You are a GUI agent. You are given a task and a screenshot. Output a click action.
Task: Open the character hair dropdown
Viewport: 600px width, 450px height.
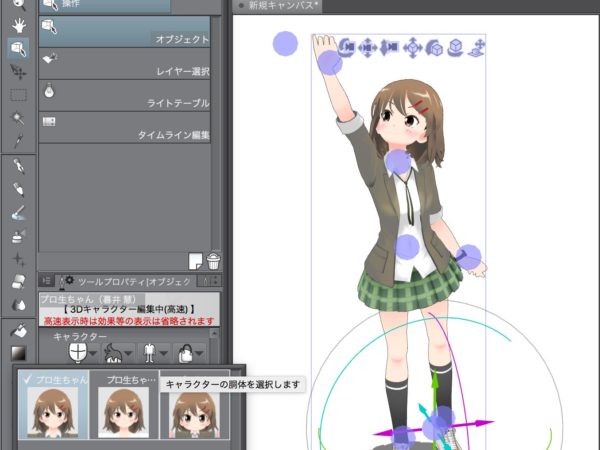point(119,353)
